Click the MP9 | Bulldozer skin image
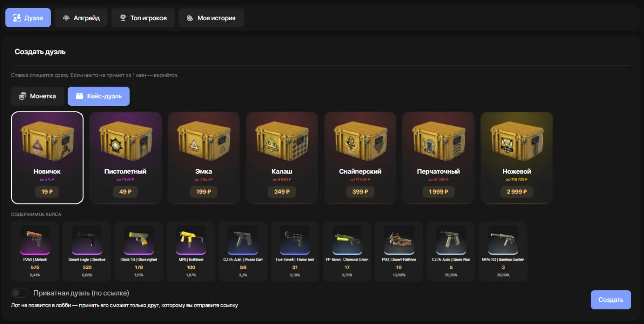644x324 pixels. [191, 240]
